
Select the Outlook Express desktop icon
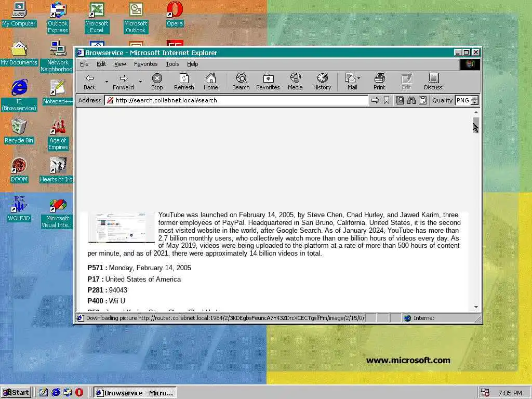[x=58, y=18]
